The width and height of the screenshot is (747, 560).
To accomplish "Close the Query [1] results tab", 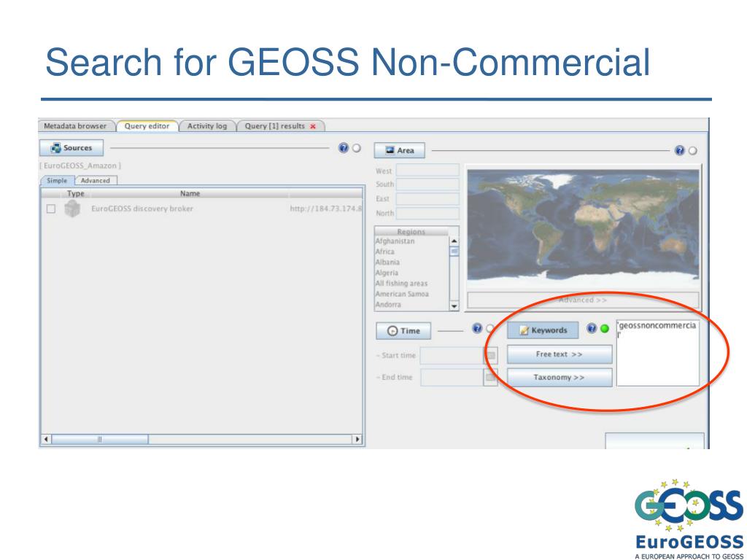I will [313, 127].
